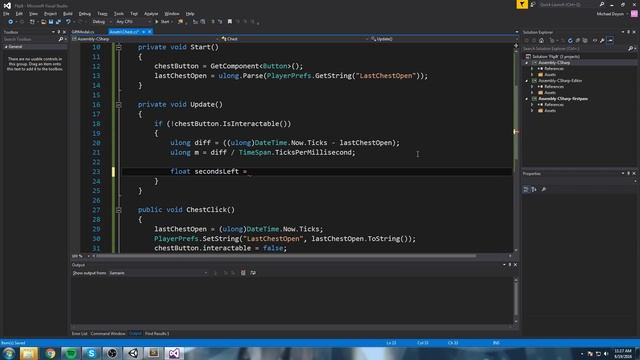The width and height of the screenshot is (640, 360).
Task: Click the Clear All icon in Output
Action: coord(243,273)
